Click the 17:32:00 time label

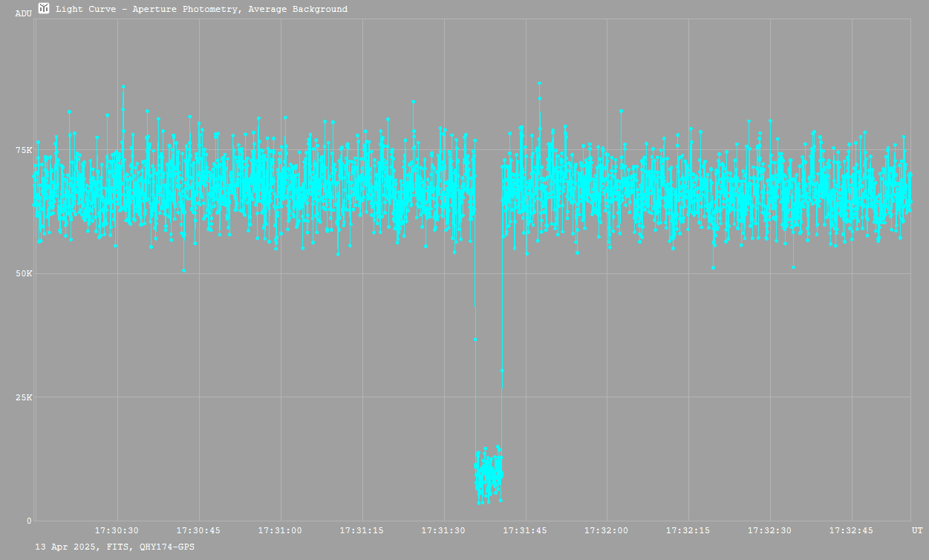click(607, 530)
